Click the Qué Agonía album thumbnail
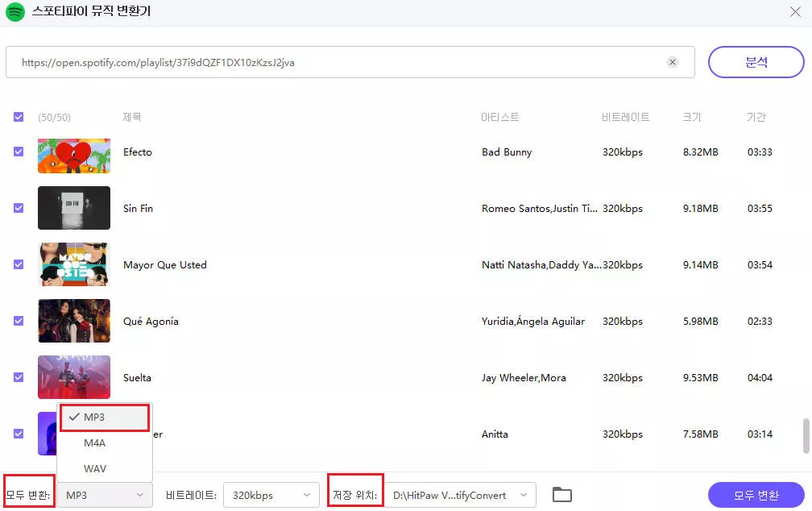 point(74,321)
